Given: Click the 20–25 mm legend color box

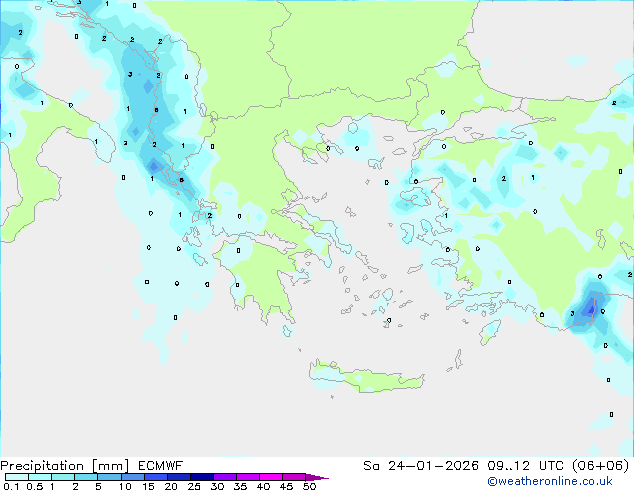Looking at the screenshot, I should coord(178,477).
